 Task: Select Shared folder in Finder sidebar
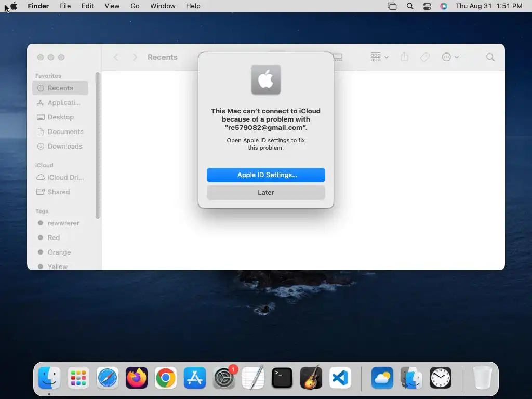(x=60, y=192)
